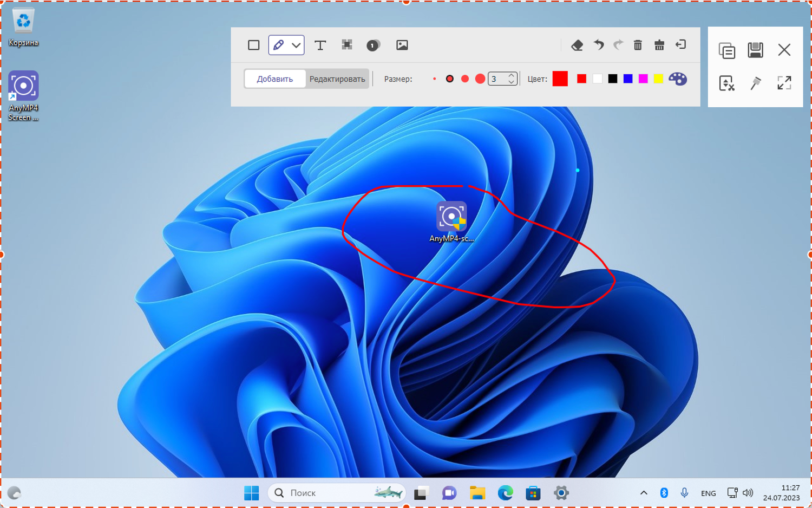Open Settings gear on the taskbar
The image size is (812, 508).
(x=561, y=493)
